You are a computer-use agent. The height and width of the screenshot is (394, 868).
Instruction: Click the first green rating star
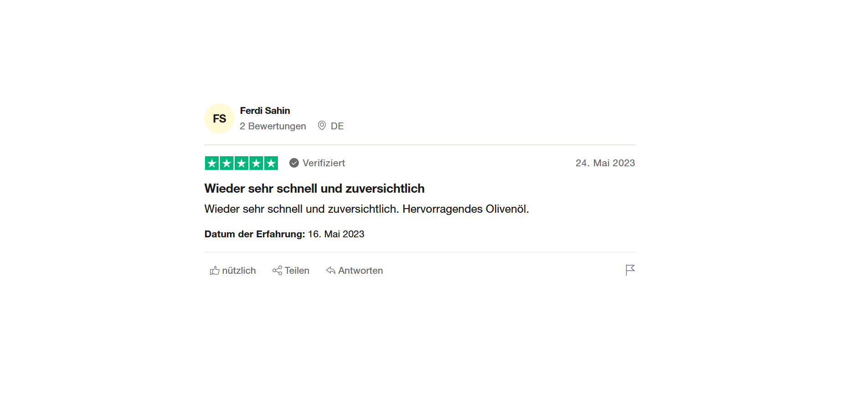pos(212,163)
